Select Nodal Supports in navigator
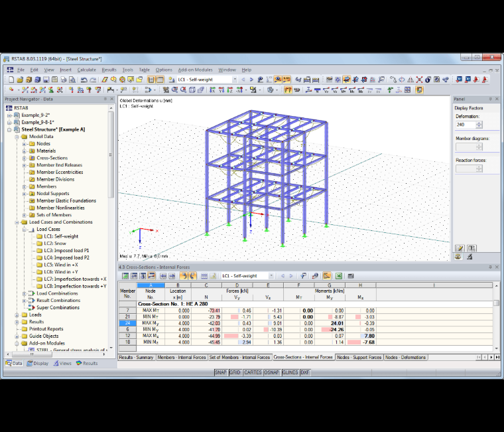The width and height of the screenshot is (504, 432). pos(52,194)
